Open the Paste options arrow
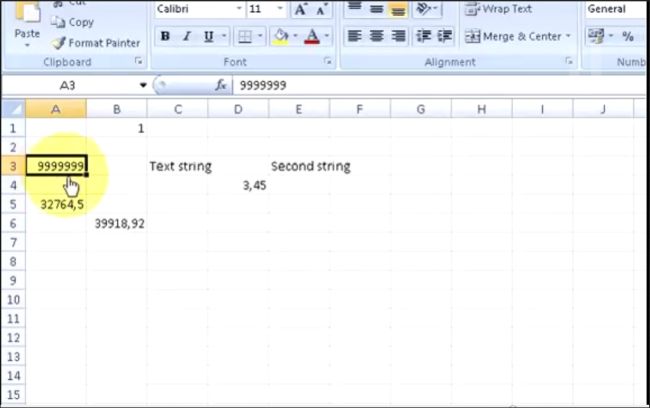The image size is (650, 408). pos(27,45)
